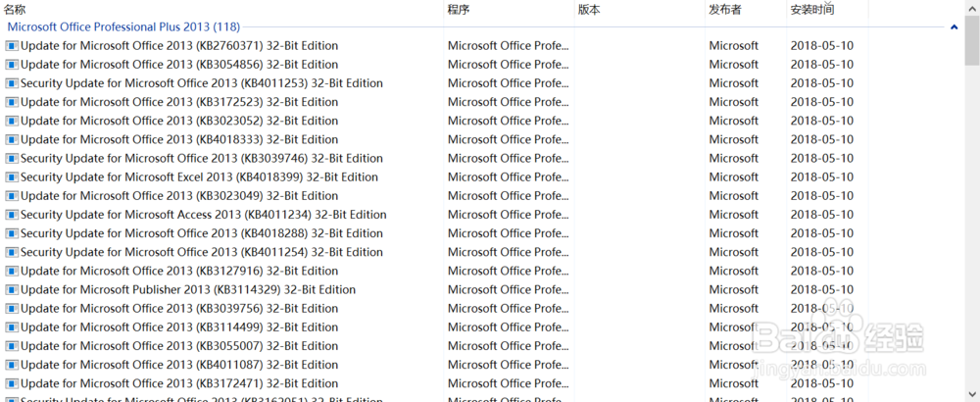This screenshot has height=402, width=980.
Task: Click the icon beside update KB3023049
Action: [12, 196]
